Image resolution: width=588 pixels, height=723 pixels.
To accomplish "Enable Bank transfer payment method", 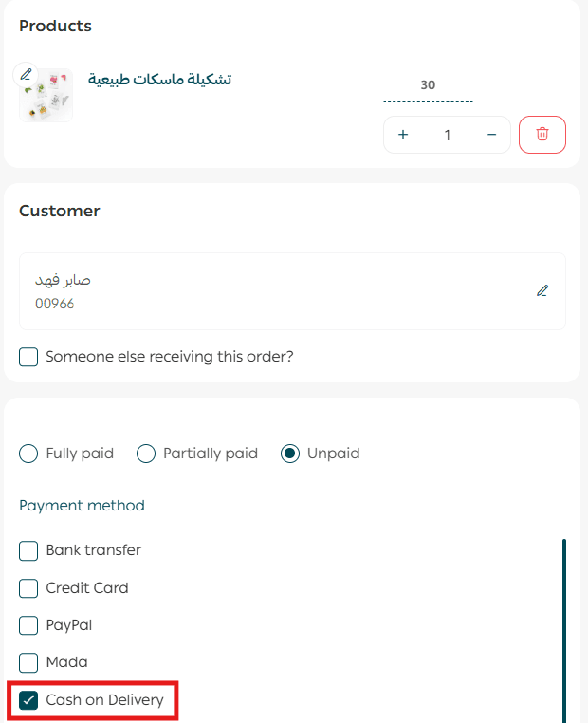I will [x=29, y=550].
